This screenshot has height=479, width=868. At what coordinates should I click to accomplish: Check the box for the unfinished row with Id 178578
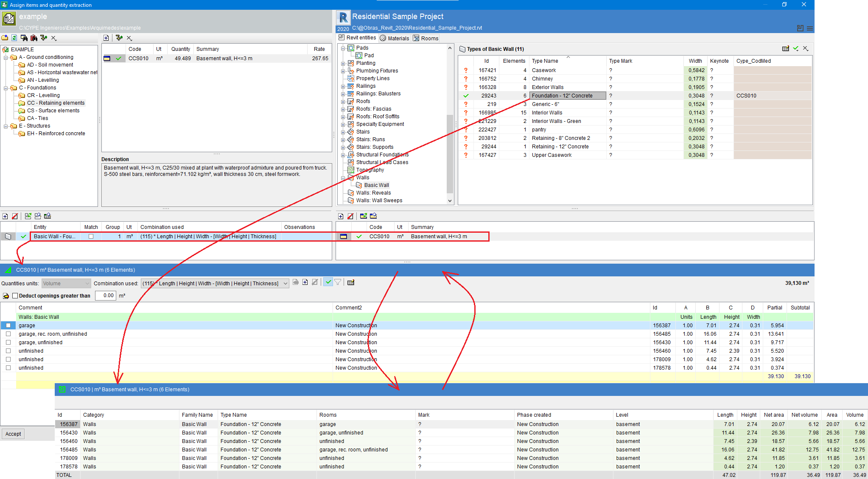8,368
